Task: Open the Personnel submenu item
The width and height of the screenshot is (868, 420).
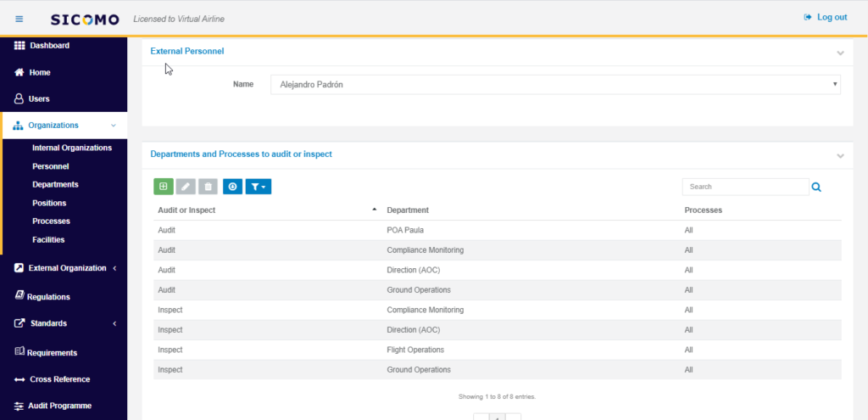Action: (50, 166)
